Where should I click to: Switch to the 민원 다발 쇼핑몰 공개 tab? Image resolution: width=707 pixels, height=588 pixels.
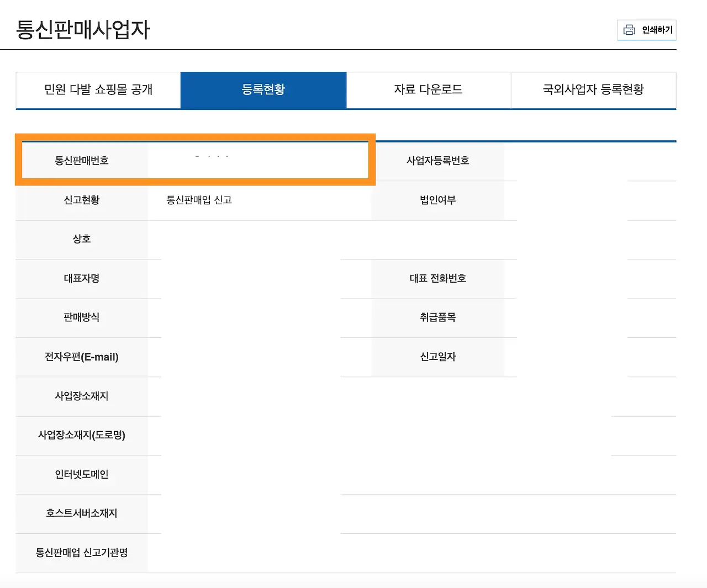(98, 90)
